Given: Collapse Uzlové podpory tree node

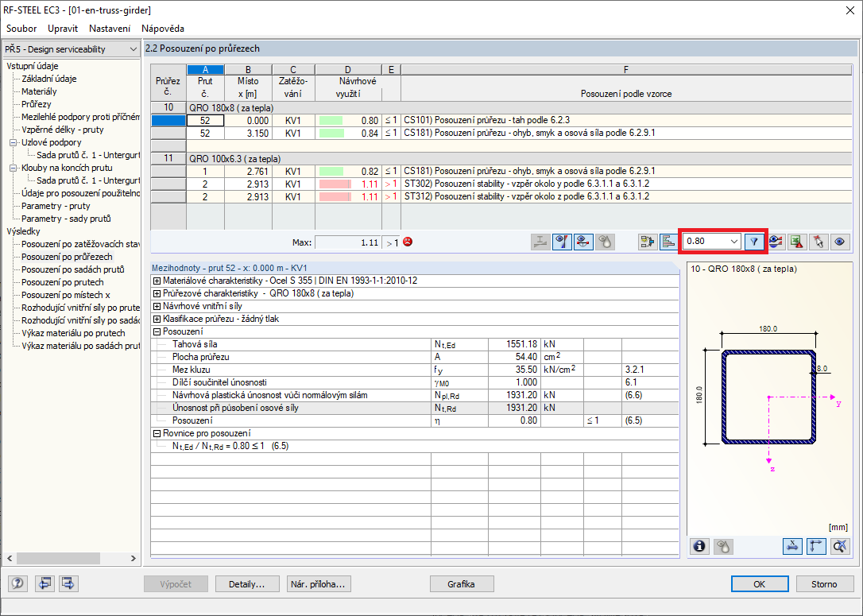Looking at the screenshot, I should tap(14, 142).
